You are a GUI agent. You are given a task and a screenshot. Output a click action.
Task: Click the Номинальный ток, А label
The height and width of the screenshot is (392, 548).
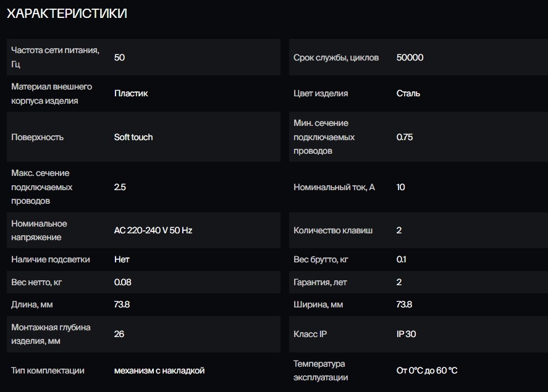[x=334, y=187]
